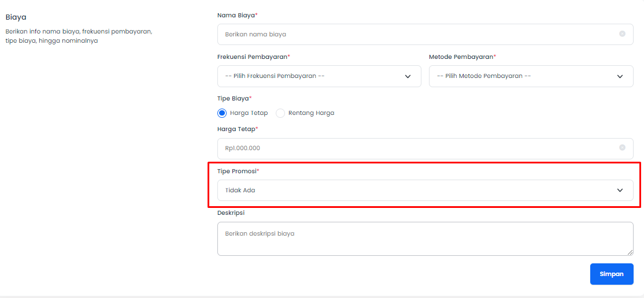
Task: Select the Rentang Harga radio button
Action: [280, 113]
